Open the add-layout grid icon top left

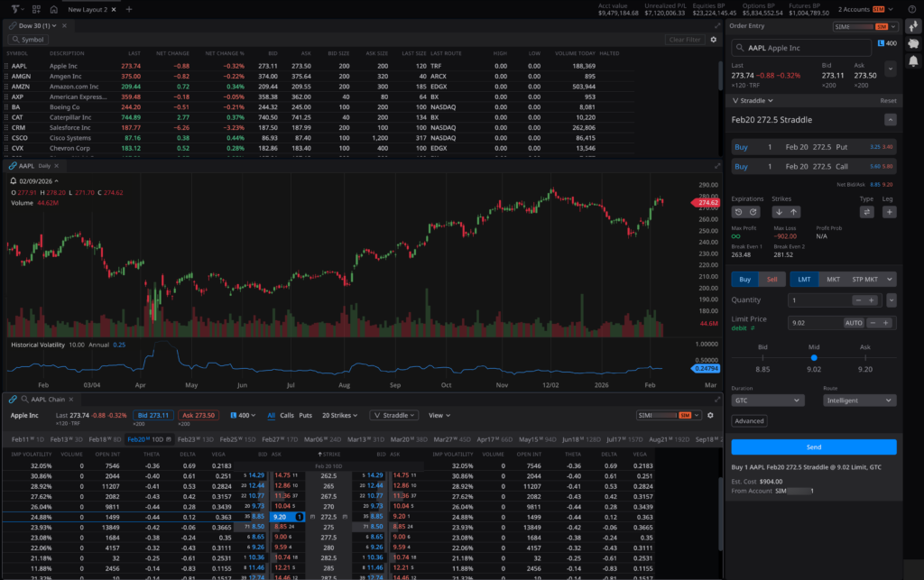36,9
